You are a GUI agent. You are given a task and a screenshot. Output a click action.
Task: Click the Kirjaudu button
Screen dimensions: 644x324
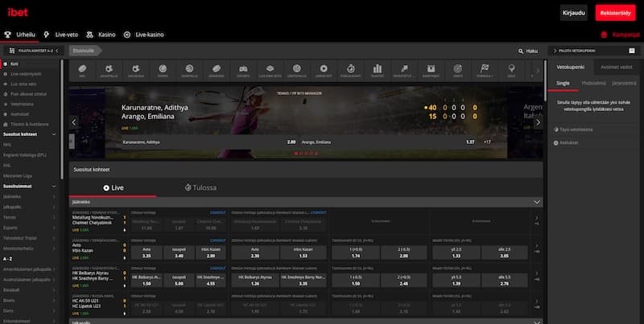pos(574,13)
